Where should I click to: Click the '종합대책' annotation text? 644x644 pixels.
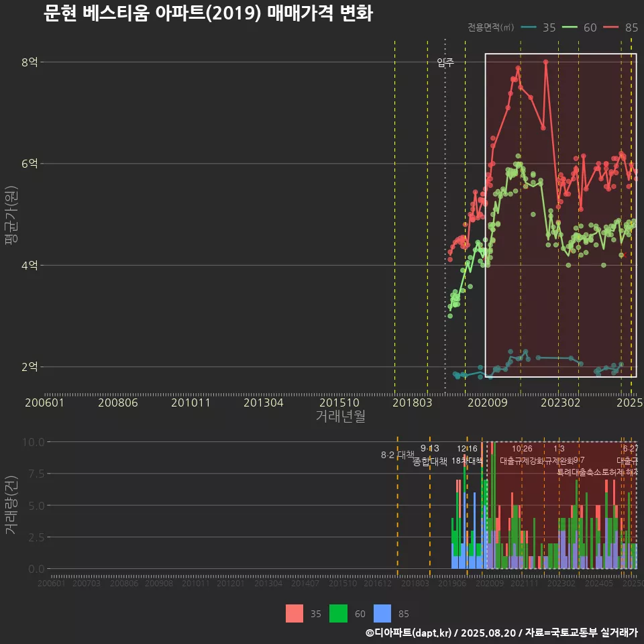(429, 462)
